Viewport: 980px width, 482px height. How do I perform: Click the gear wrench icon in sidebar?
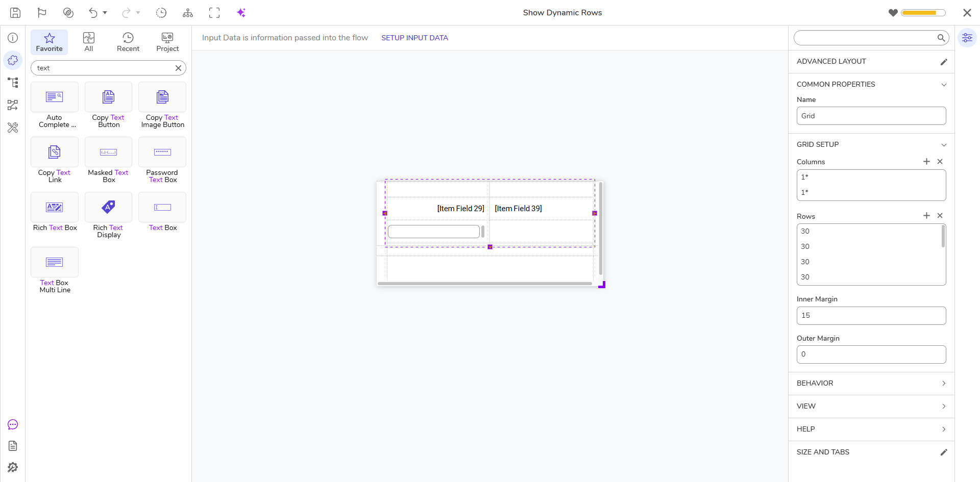click(x=13, y=467)
